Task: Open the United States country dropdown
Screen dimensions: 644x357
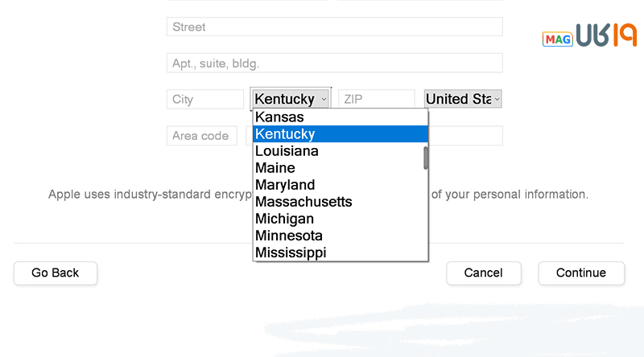Action: (463, 99)
